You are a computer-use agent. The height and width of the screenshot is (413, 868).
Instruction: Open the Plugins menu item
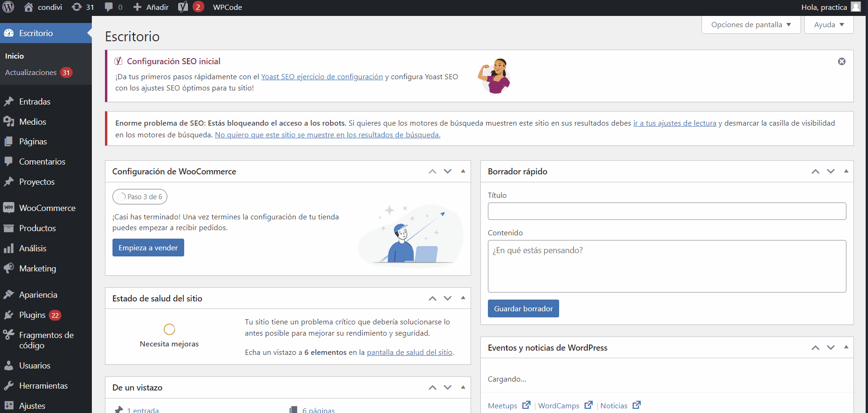pyautogui.click(x=32, y=315)
